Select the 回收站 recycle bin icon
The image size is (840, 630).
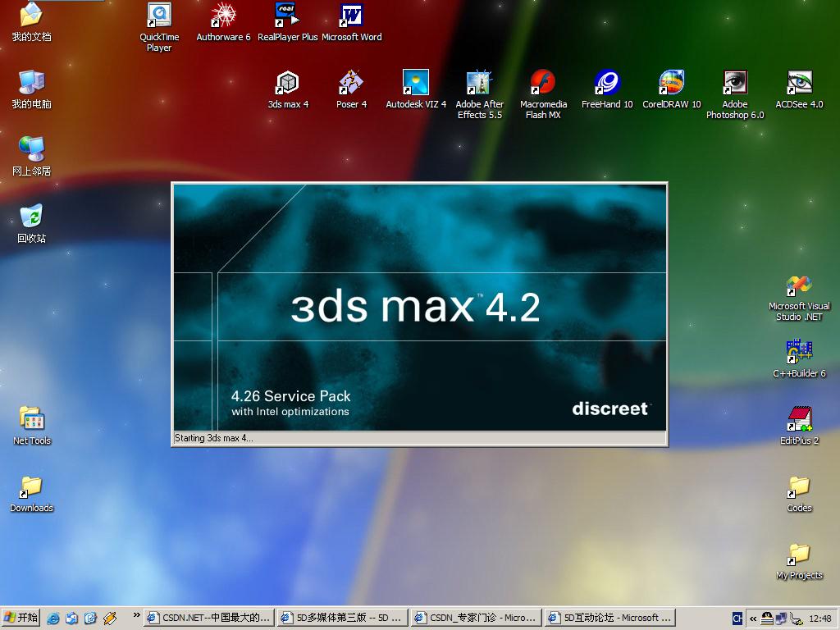point(31,217)
